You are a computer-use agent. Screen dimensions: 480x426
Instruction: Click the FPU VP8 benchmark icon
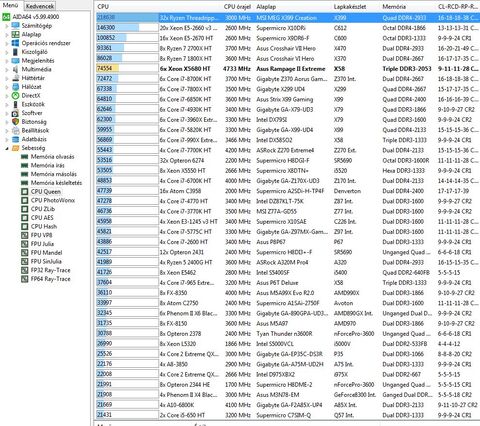click(x=25, y=235)
